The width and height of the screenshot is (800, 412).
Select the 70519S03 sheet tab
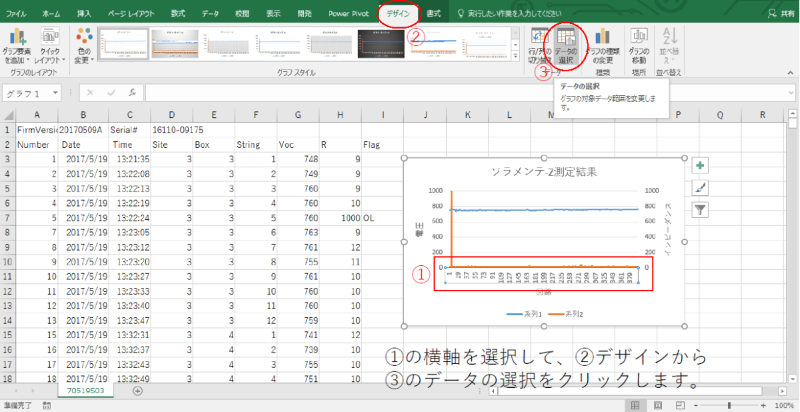(x=85, y=391)
